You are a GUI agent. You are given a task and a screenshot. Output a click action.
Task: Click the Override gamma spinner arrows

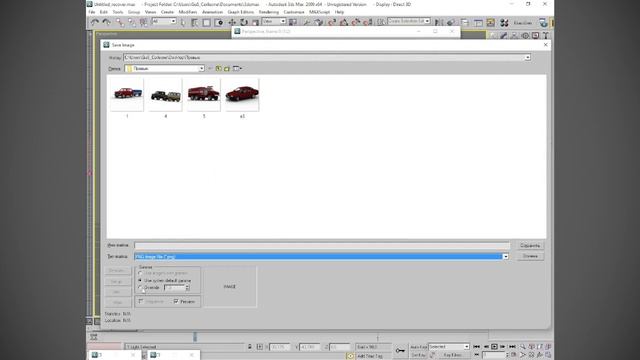click(187, 288)
